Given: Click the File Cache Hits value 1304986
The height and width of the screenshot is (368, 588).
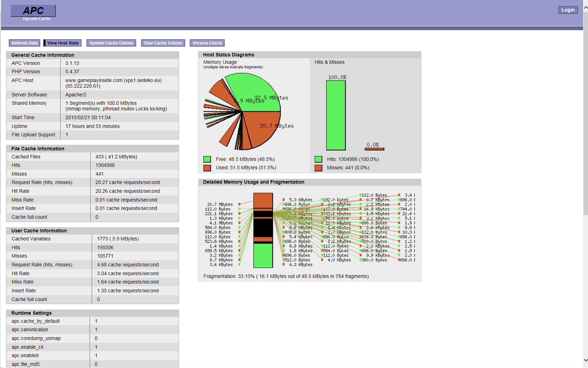Looking at the screenshot, I should (105, 165).
